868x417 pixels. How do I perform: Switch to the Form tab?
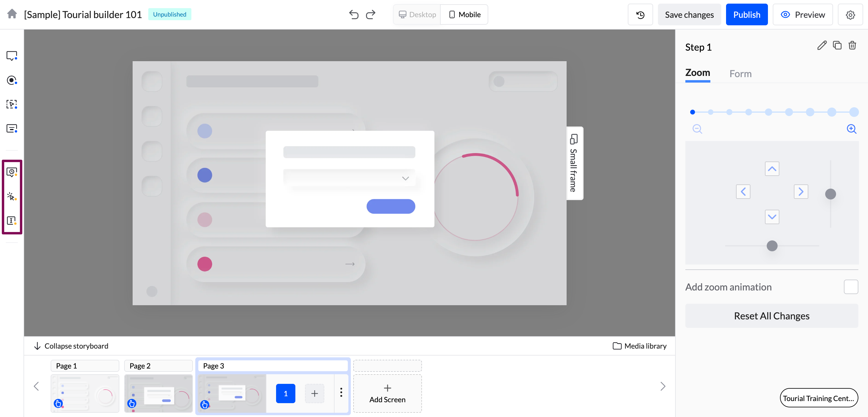740,74
